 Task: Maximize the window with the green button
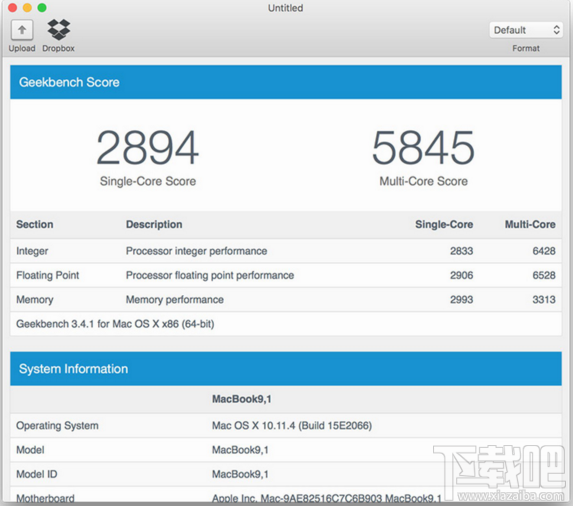42,7
